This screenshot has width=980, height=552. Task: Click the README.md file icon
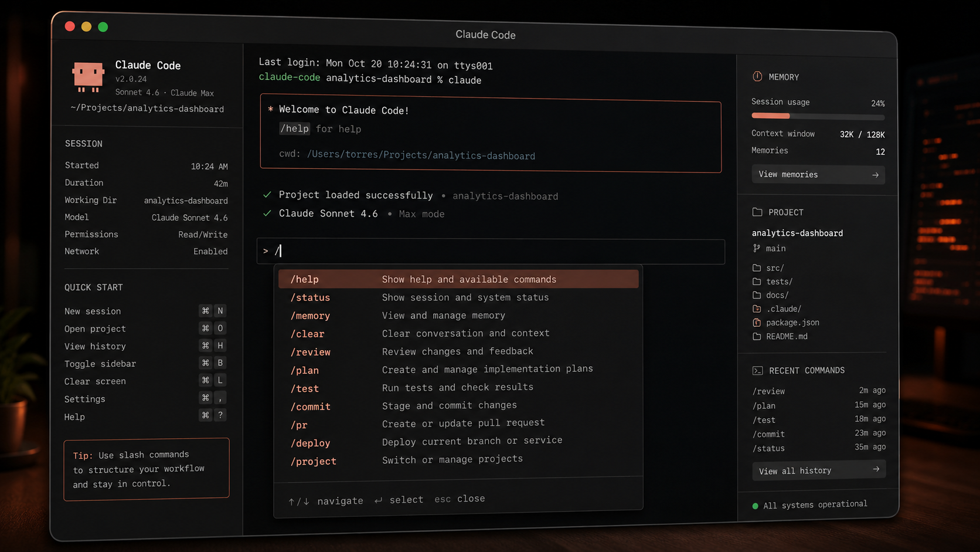(757, 336)
